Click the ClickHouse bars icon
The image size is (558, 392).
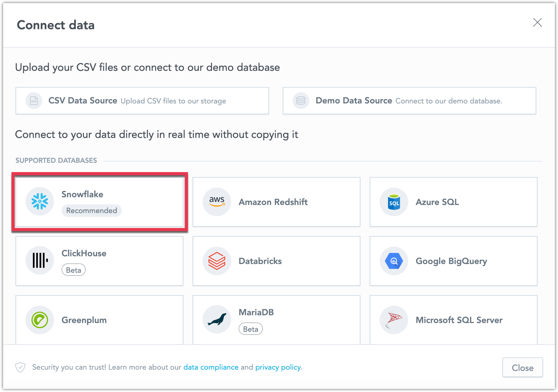(40, 261)
